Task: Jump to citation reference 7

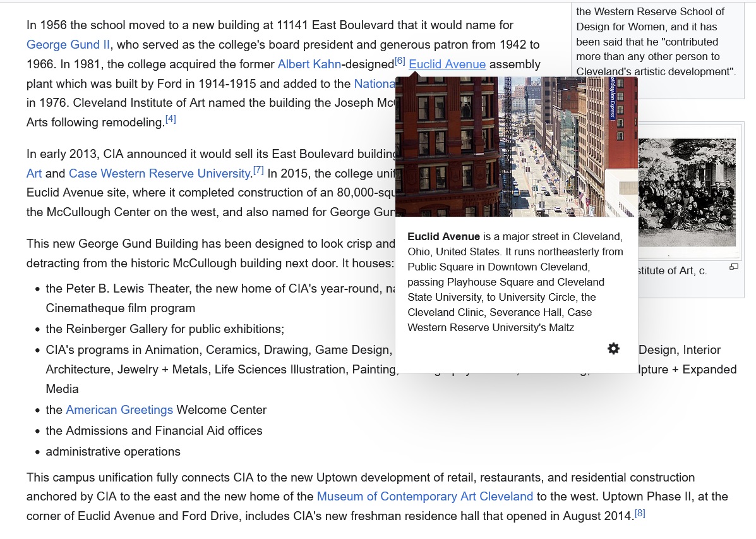Action: coord(258,170)
